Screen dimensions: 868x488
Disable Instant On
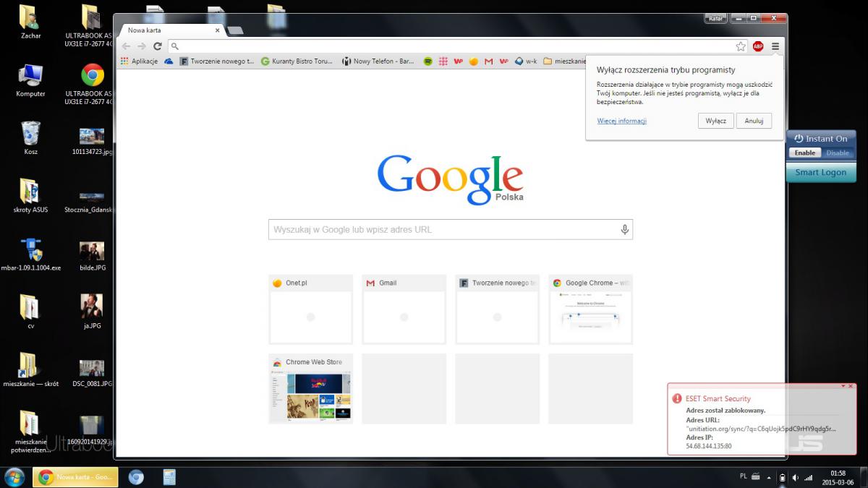click(x=838, y=153)
